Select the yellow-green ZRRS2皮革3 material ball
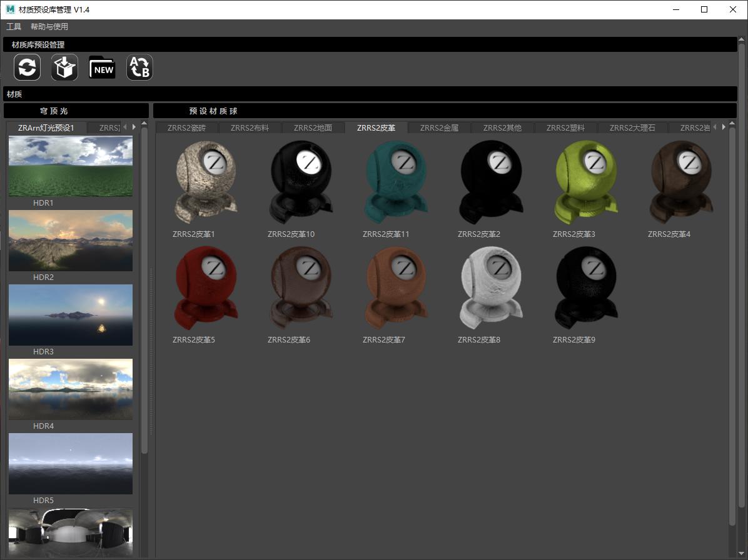The image size is (748, 560). point(585,182)
